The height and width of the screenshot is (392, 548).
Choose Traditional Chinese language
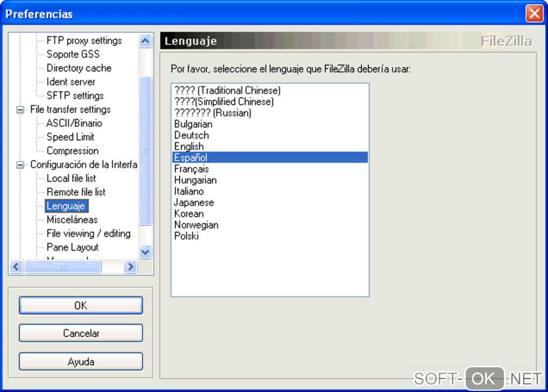pyautogui.click(x=270, y=91)
